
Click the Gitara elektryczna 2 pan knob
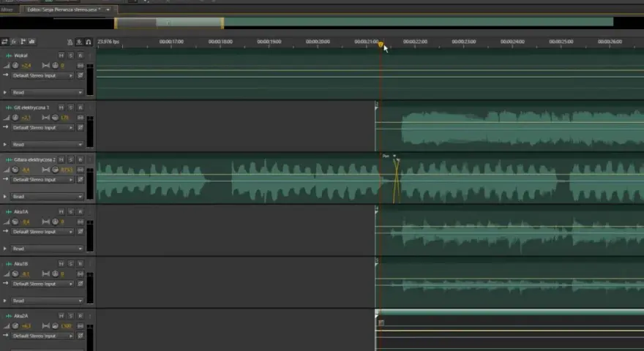[x=56, y=170]
